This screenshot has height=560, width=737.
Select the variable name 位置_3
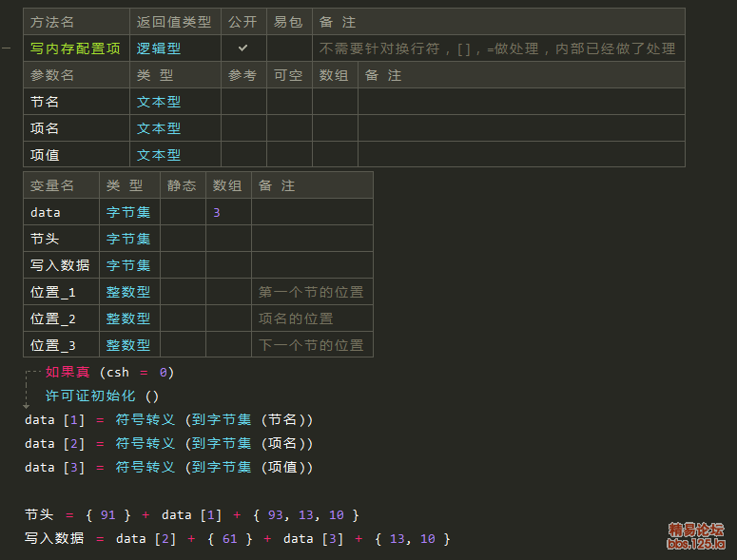click(52, 345)
